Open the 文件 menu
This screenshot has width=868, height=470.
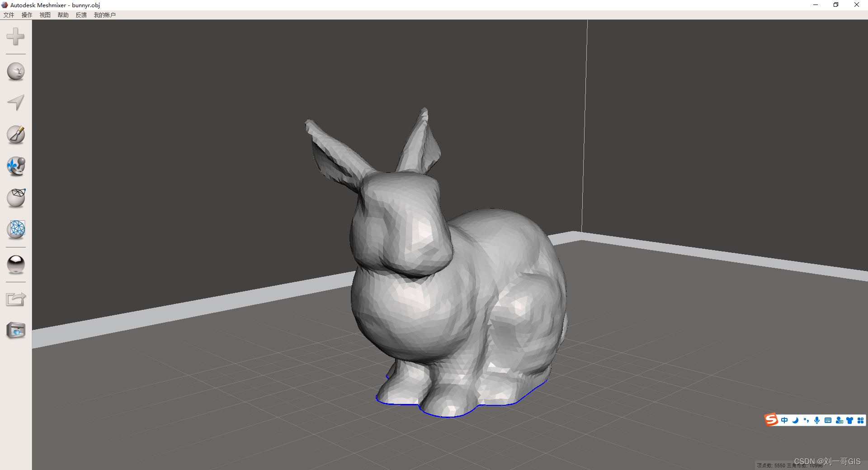(x=9, y=15)
